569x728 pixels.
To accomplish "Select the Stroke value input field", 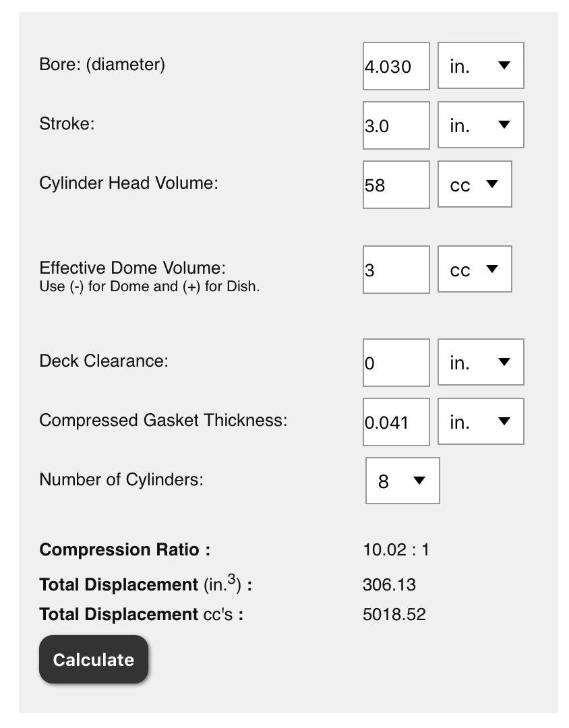I will (x=396, y=125).
